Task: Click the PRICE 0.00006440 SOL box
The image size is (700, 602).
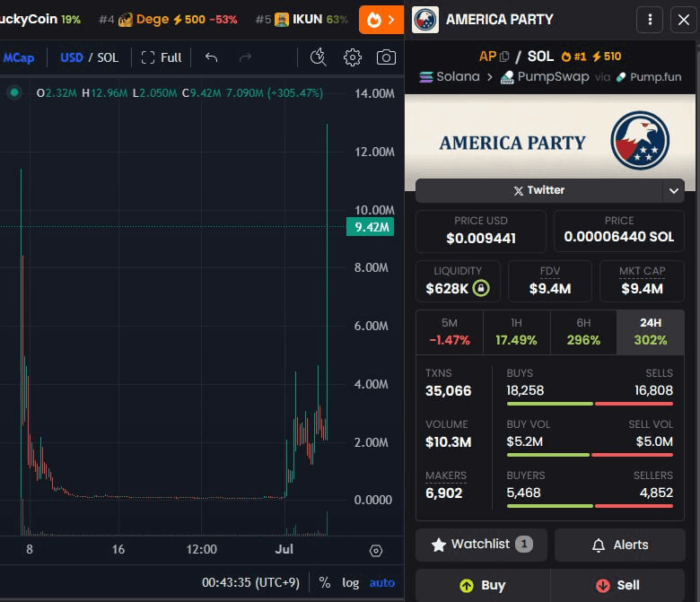Action: pos(618,231)
